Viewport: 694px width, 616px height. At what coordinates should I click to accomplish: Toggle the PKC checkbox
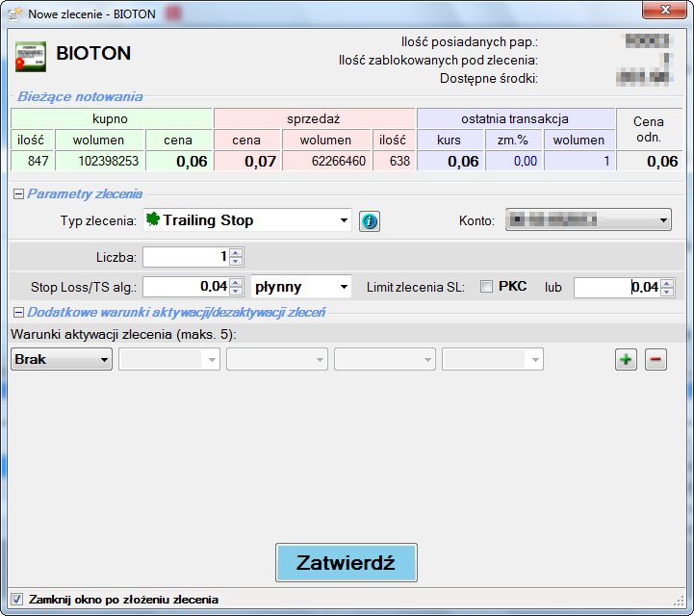486,287
